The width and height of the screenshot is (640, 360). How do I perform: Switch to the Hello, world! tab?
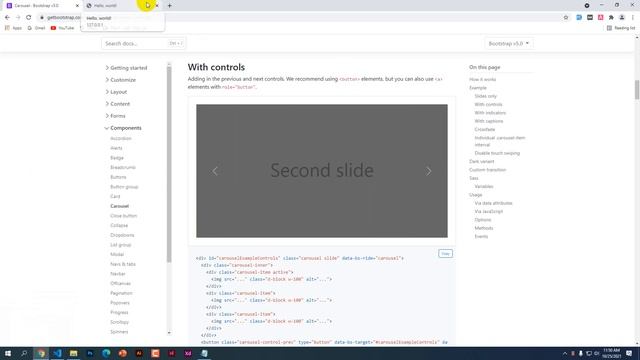116,6
